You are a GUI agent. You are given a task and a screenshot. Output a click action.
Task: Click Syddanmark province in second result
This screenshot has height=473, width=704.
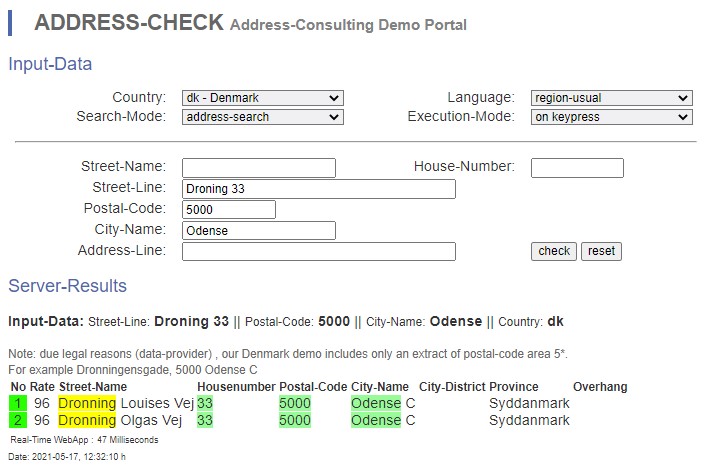529,421
